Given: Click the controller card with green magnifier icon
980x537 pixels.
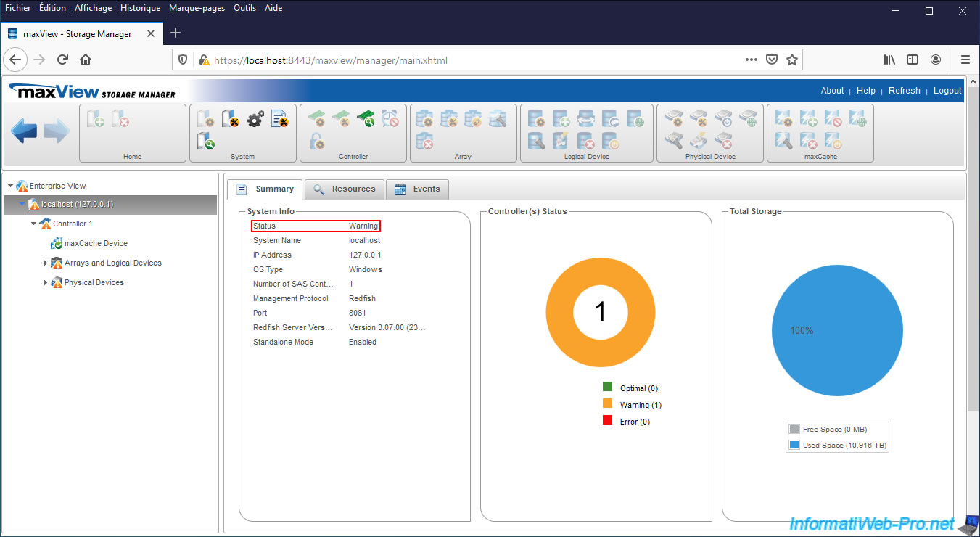Looking at the screenshot, I should coord(366,118).
